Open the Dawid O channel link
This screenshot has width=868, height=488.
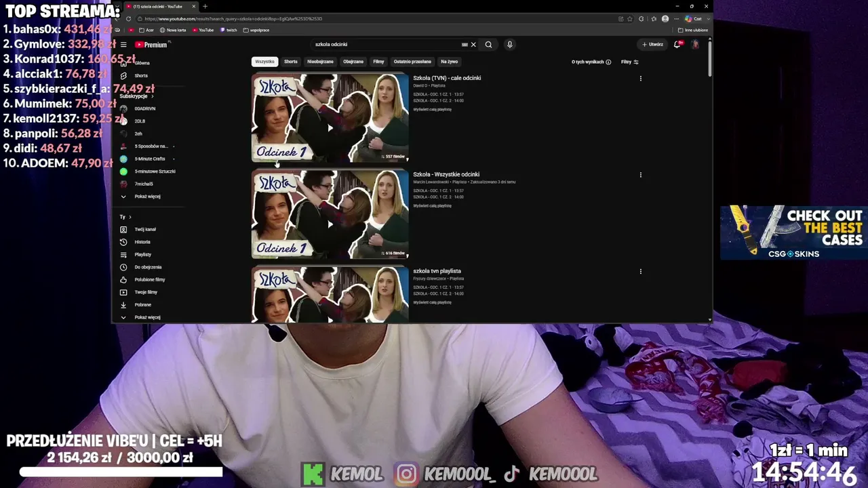420,86
